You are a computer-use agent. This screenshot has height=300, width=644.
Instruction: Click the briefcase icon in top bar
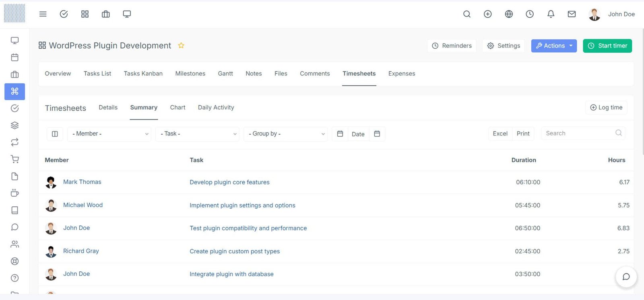pos(106,14)
